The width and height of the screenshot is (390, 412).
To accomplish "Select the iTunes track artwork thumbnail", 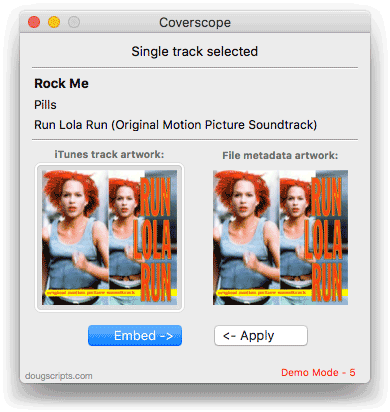I will pyautogui.click(x=109, y=237).
